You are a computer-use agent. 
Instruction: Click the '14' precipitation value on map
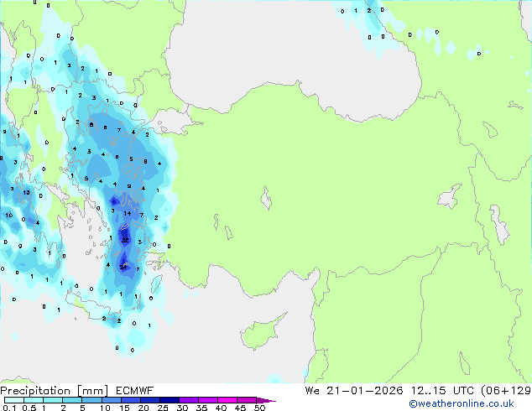(128, 213)
